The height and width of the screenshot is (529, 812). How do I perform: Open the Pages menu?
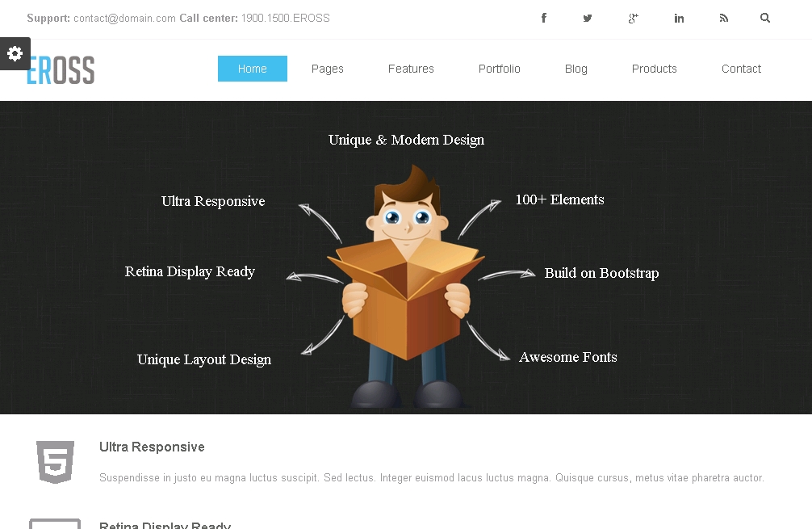coord(328,69)
